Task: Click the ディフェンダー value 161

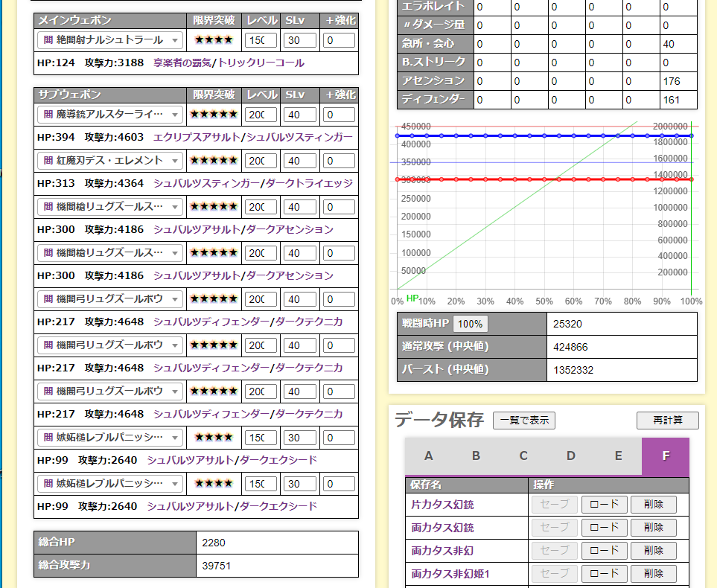Action: [x=672, y=100]
